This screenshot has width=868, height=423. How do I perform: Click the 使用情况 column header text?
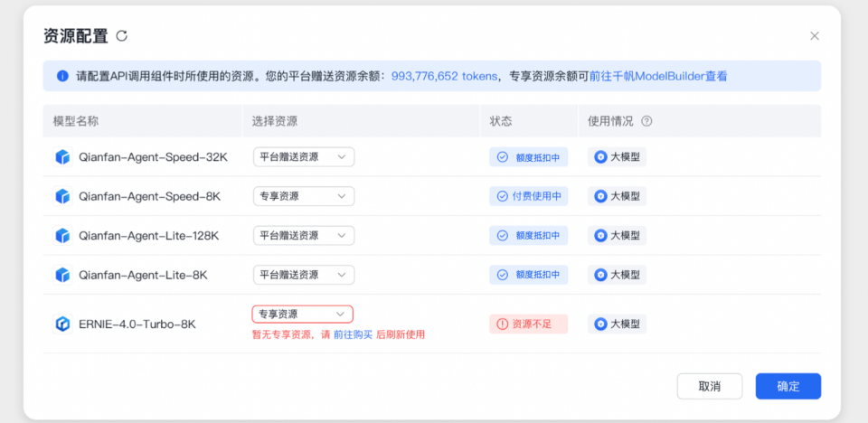[x=610, y=121]
